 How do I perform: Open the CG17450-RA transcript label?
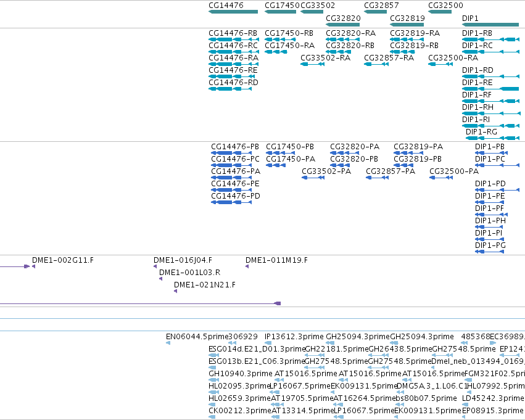289,46
